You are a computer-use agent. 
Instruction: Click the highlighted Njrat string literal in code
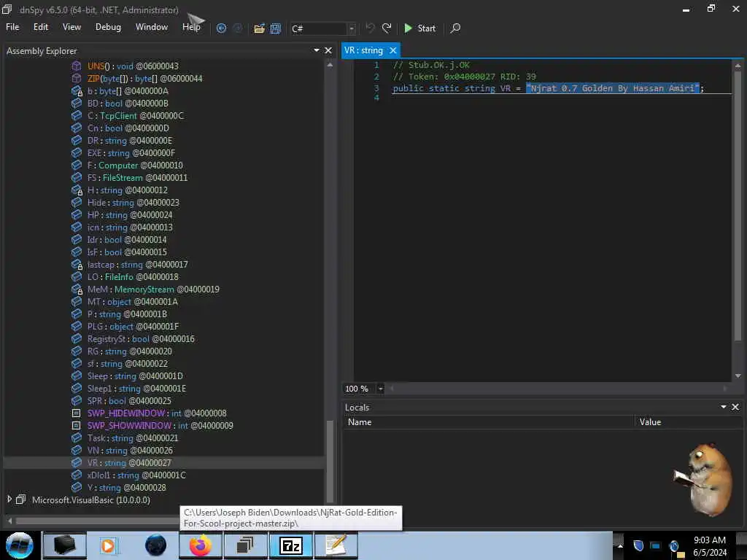click(x=612, y=88)
